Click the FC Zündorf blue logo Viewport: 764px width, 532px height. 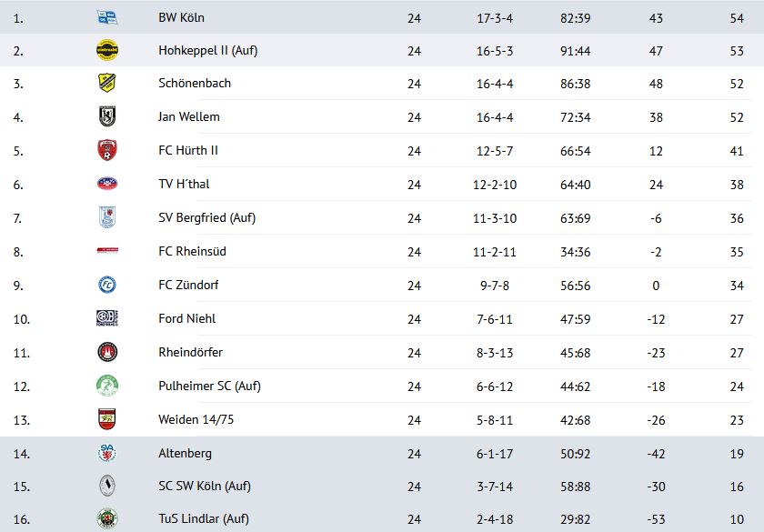point(107,285)
